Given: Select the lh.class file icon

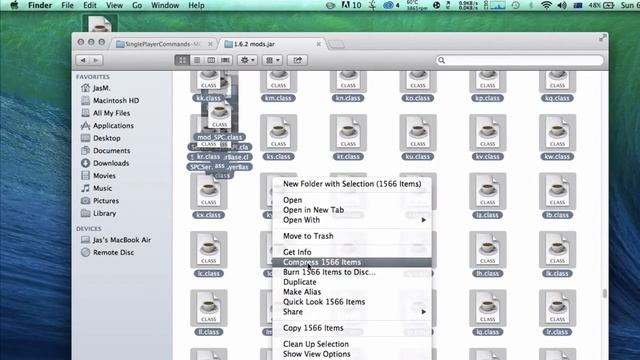Looking at the screenshot, I should (x=488, y=249).
